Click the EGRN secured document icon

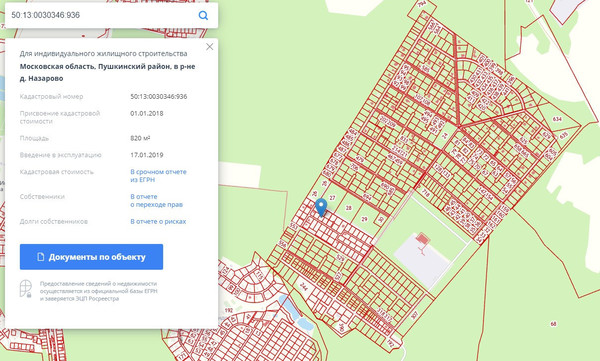click(26, 289)
